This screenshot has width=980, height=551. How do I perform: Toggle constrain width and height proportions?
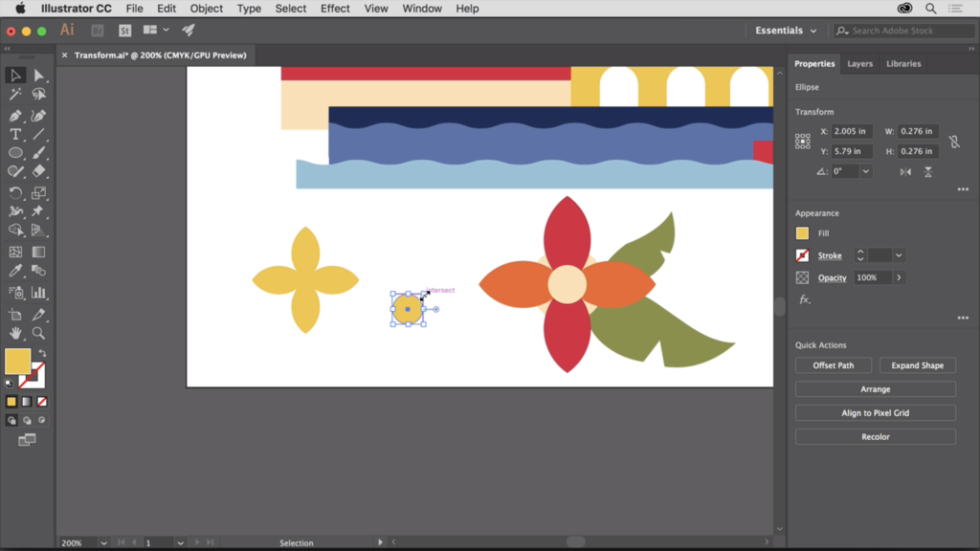point(953,142)
